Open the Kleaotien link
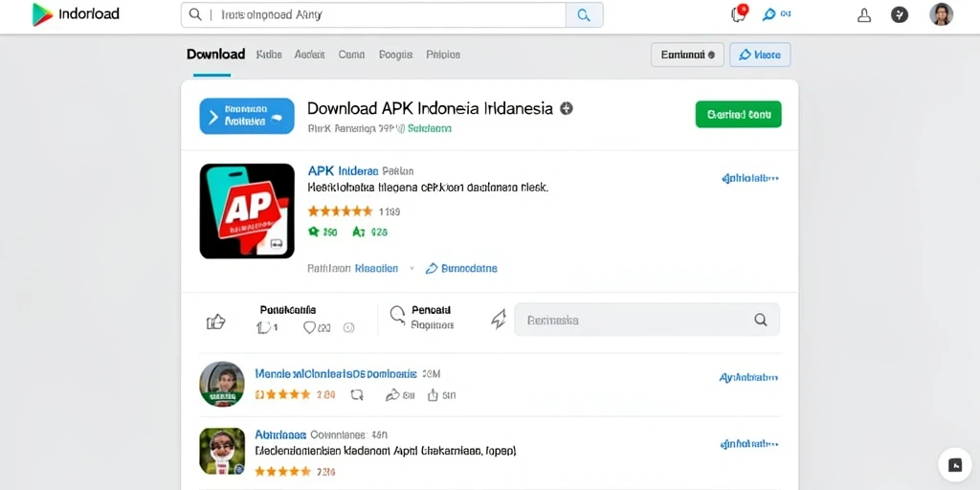 click(376, 269)
